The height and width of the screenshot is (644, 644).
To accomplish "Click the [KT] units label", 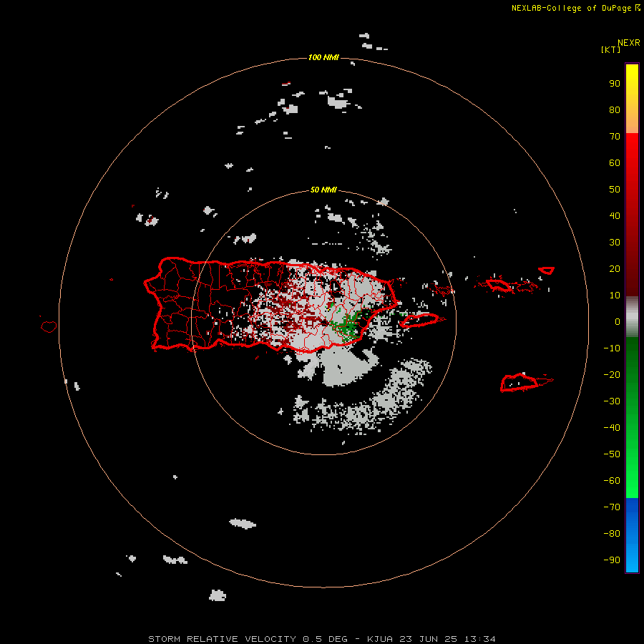I will 611,49.
